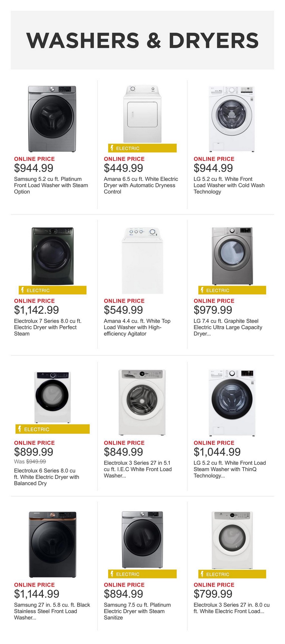Select the LG white Cold Wash washer image
The height and width of the screenshot is (644, 285).
[x=232, y=119]
